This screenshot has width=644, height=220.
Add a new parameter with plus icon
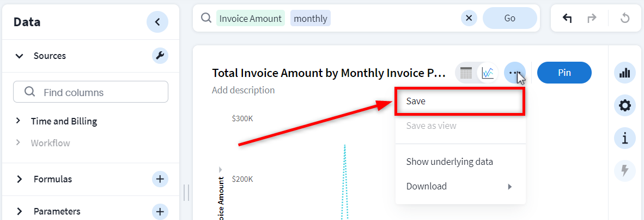click(x=160, y=211)
